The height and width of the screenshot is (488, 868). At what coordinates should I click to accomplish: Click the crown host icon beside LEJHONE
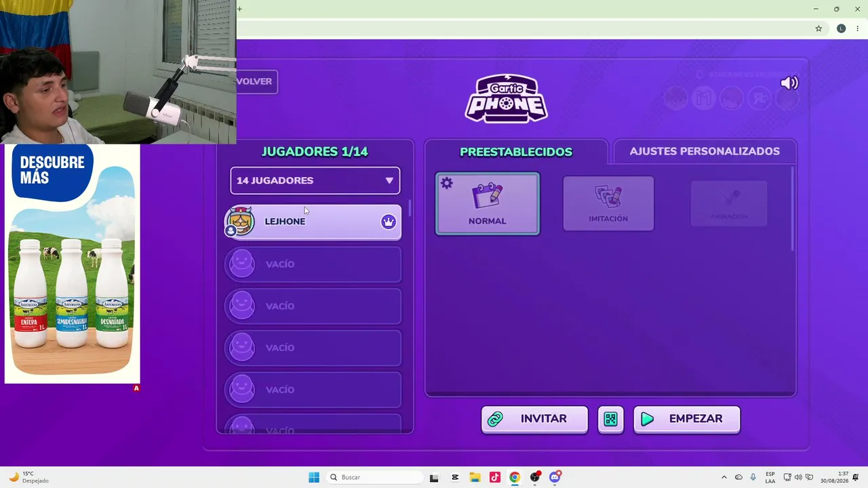coord(388,222)
